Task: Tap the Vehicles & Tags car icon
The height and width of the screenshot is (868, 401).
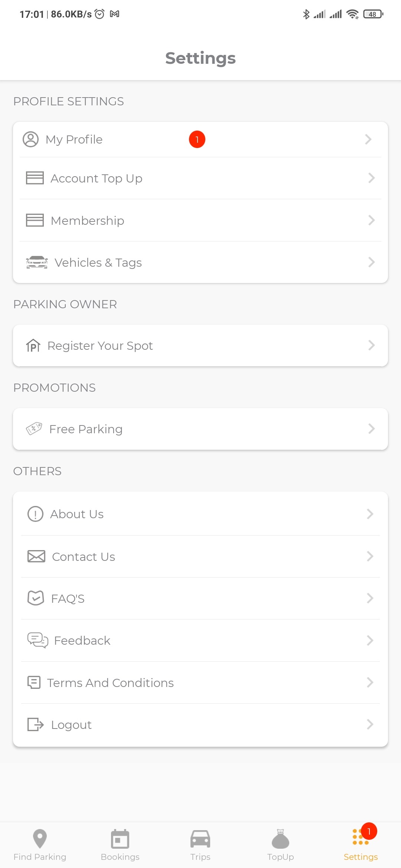Action: pos(37,262)
